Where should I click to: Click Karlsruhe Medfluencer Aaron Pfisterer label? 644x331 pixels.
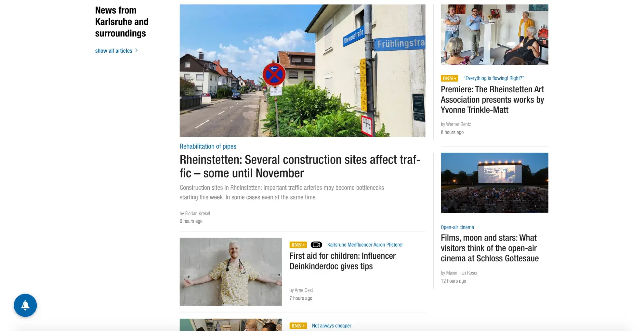(365, 245)
